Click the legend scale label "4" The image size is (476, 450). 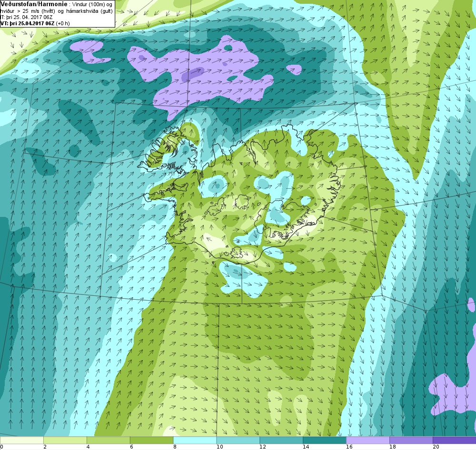[88, 447]
